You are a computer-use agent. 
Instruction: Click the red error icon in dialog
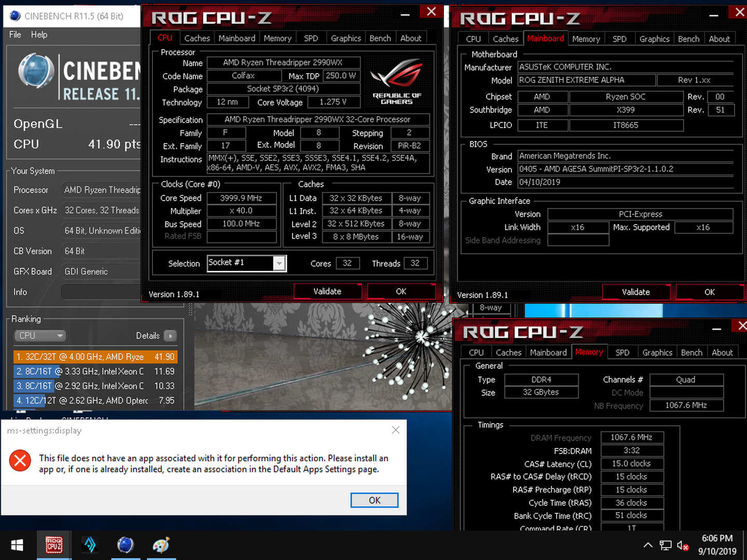[x=20, y=460]
